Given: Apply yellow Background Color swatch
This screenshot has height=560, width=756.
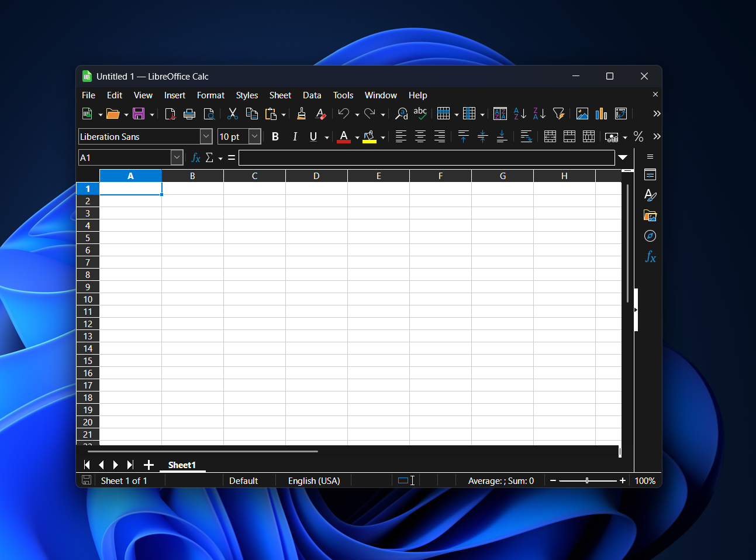Looking at the screenshot, I should point(370,137).
